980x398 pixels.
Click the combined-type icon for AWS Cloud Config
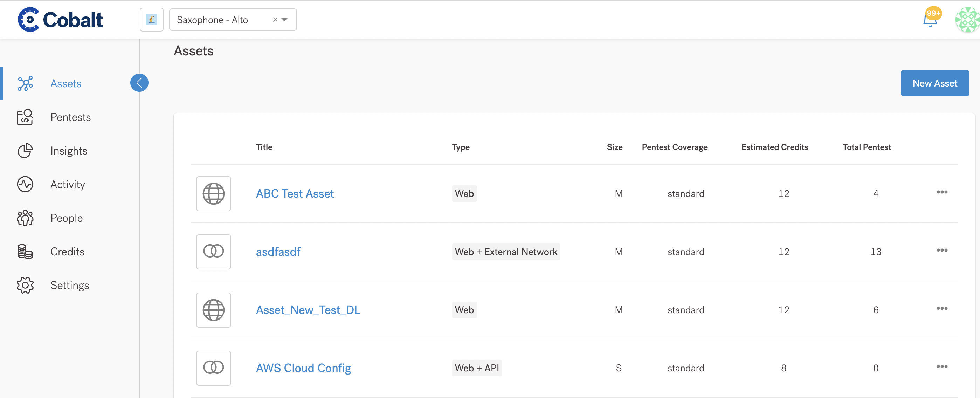[x=213, y=368]
